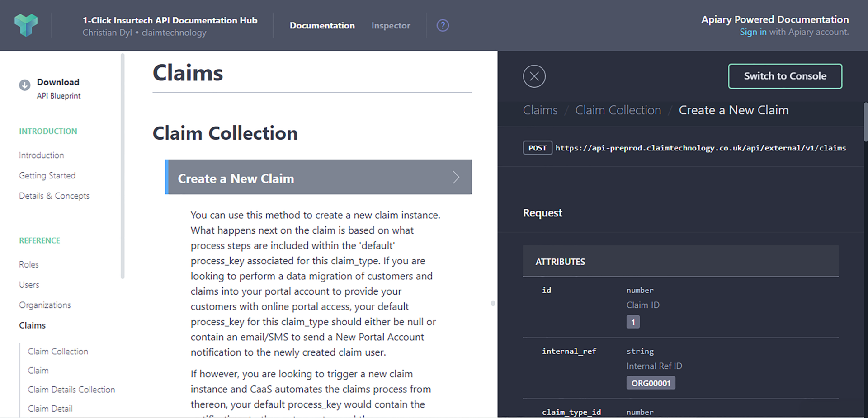Click the internal_ref attribute name
Screen dimensions: 868x418
pyautogui.click(x=569, y=352)
